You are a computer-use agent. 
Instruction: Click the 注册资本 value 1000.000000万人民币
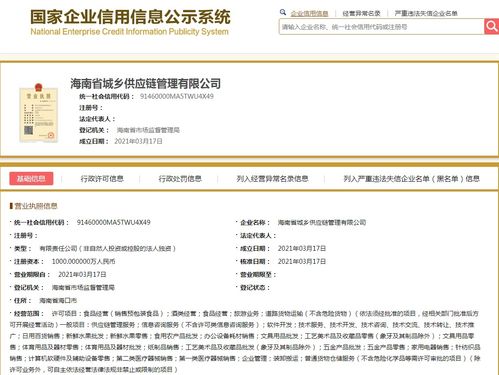(83, 261)
